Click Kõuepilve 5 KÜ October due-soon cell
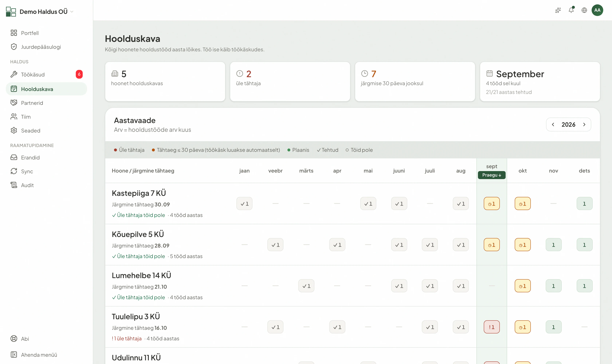Screen dimensions: 612x364 (x=523, y=245)
